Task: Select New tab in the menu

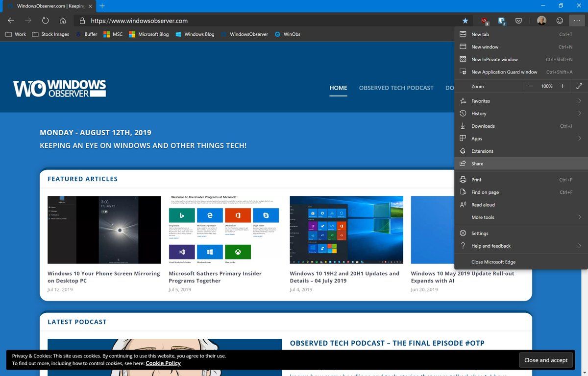Action: coord(521,34)
